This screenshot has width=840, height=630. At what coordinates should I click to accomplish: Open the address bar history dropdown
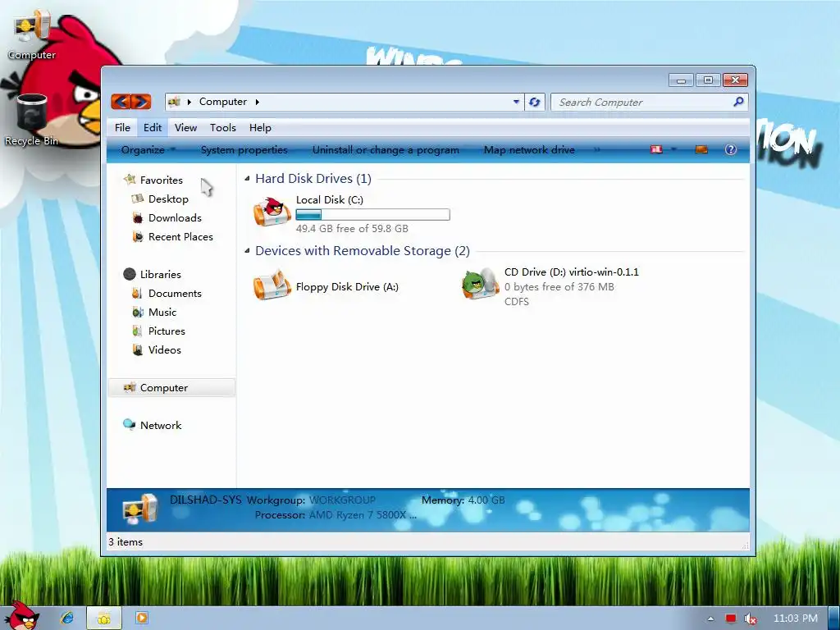tap(516, 102)
